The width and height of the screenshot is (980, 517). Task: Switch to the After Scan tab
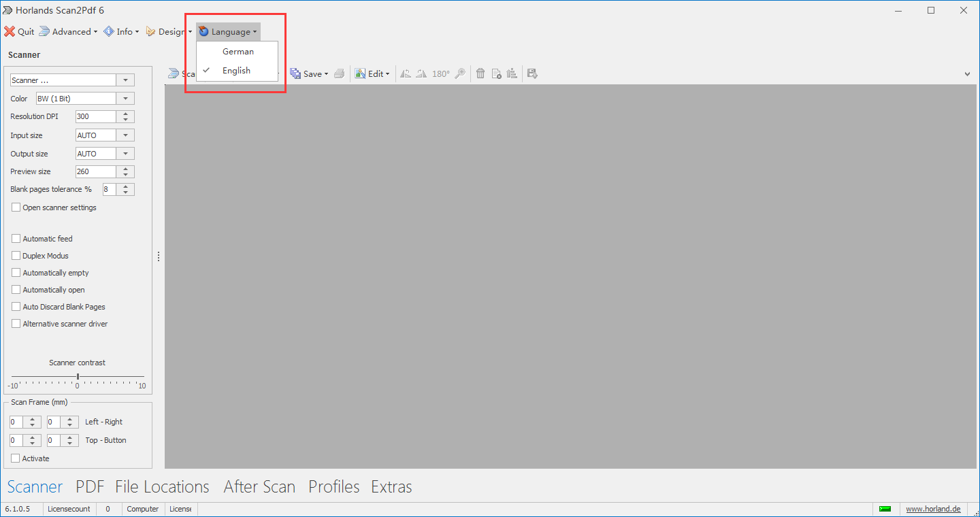coord(259,486)
